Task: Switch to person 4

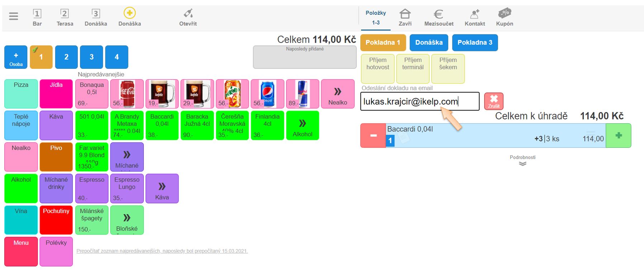Action: coord(117,57)
